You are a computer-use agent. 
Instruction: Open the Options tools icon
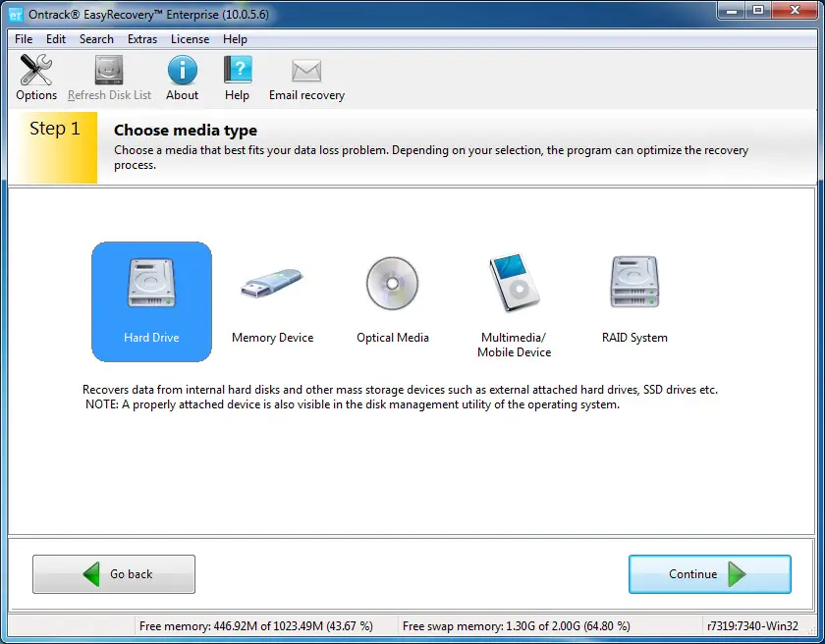pyautogui.click(x=35, y=70)
